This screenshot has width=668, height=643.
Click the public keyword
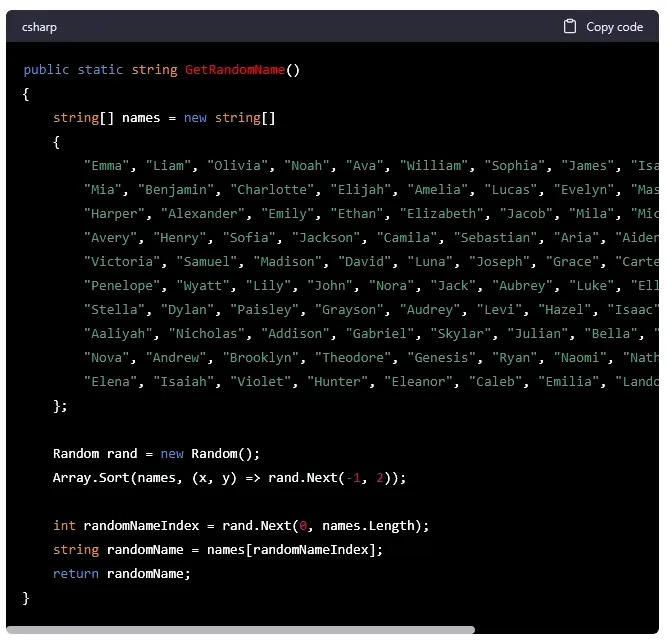46,69
